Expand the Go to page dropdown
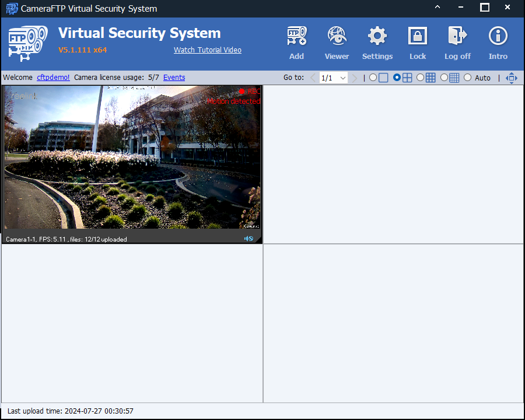Viewport: 525px width, 420px height. pos(342,78)
